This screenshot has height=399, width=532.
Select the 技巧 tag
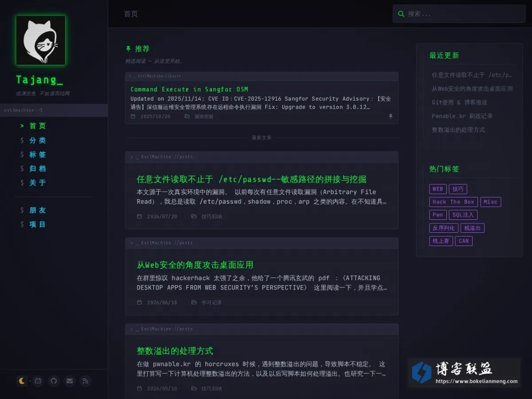point(458,189)
